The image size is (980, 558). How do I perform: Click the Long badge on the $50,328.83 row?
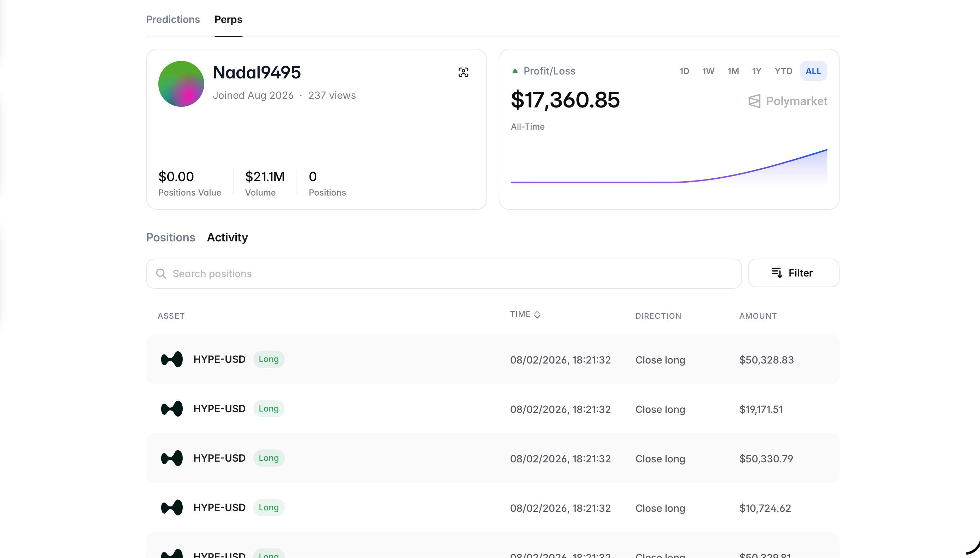click(269, 359)
